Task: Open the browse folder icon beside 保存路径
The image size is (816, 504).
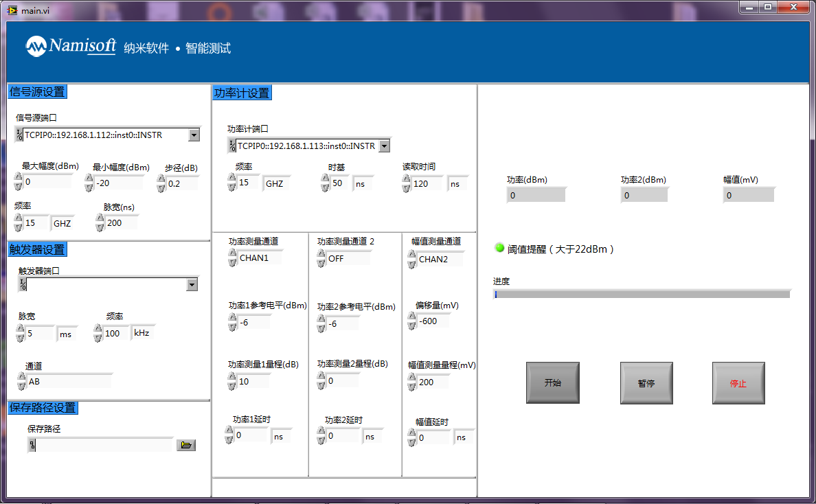Action: [x=186, y=445]
